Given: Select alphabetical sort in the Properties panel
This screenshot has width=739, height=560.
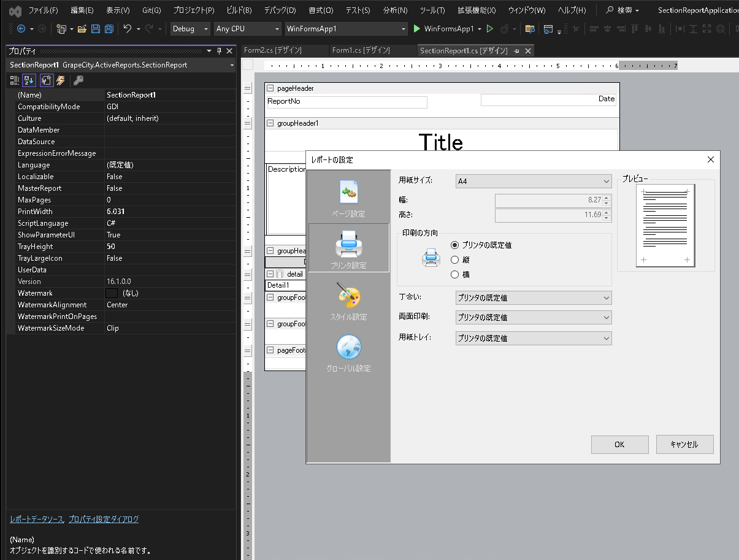Looking at the screenshot, I should (29, 80).
